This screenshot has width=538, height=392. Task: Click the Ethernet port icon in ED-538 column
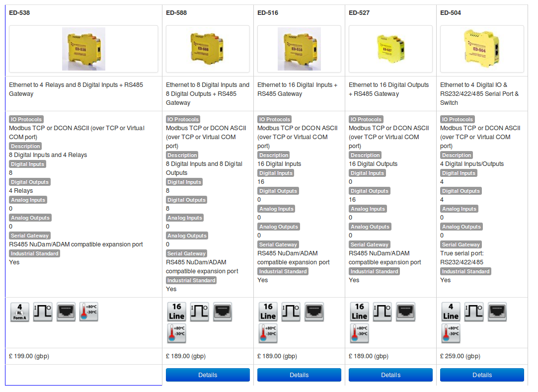click(66, 312)
